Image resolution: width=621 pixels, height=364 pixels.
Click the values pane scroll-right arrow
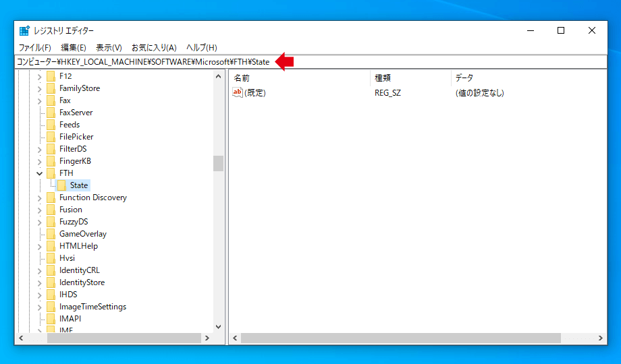pyautogui.click(x=600, y=338)
